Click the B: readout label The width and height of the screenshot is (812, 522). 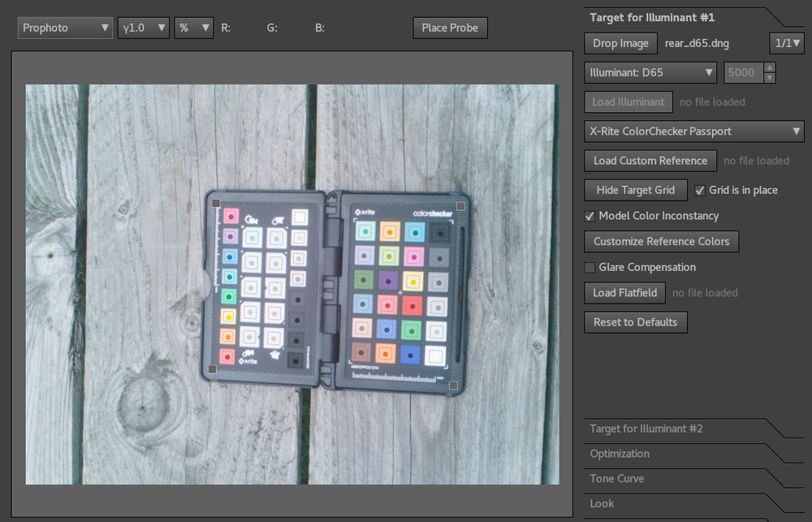[x=320, y=28]
